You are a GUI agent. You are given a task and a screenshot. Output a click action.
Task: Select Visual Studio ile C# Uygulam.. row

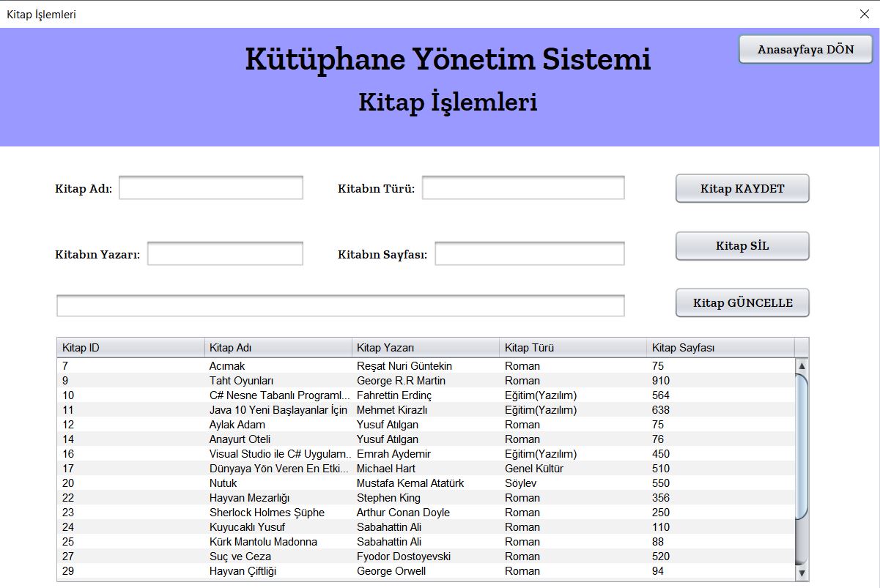[x=426, y=454]
